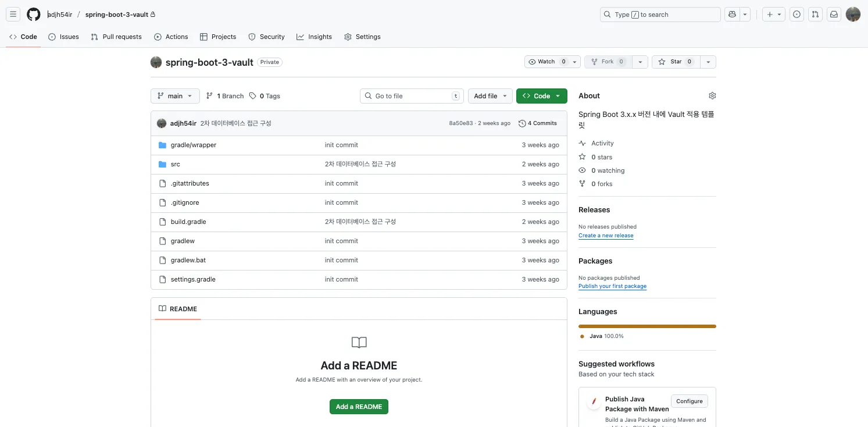Focus the 'Type / to search' box
The height and width of the screenshot is (427, 868).
coord(660,15)
